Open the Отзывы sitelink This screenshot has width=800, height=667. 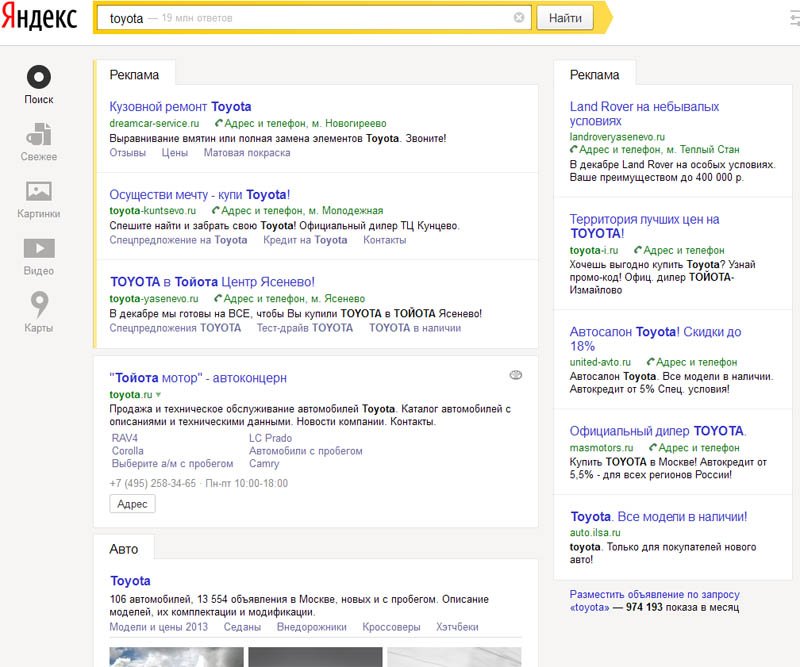128,153
